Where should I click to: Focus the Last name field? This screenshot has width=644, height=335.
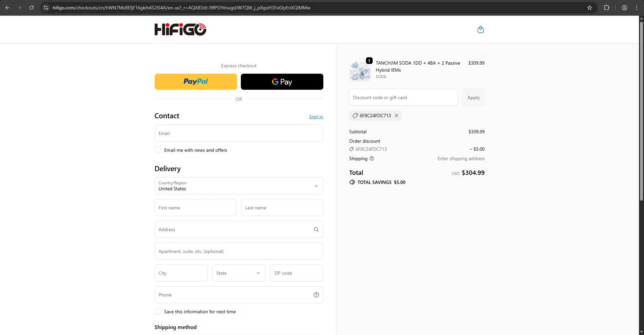282,208
